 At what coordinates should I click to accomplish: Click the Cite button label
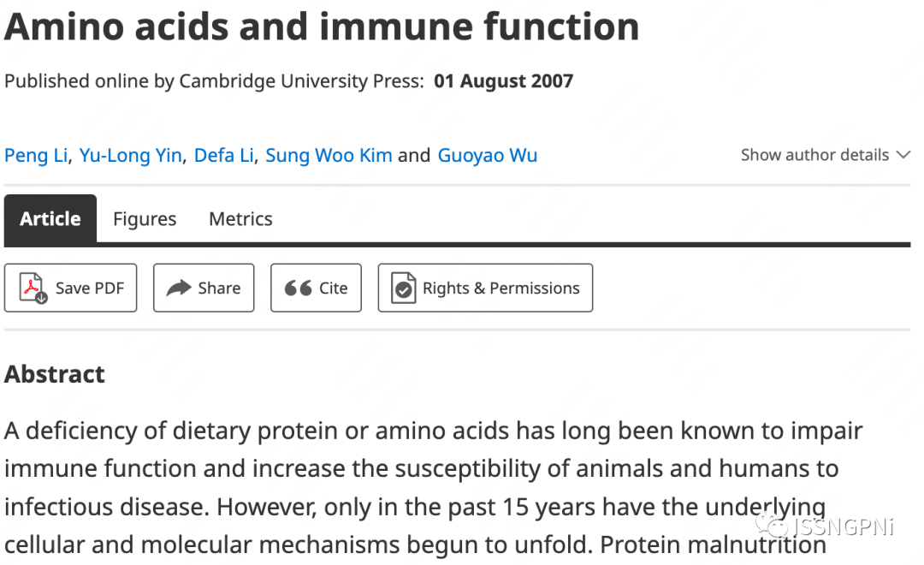[x=334, y=288]
